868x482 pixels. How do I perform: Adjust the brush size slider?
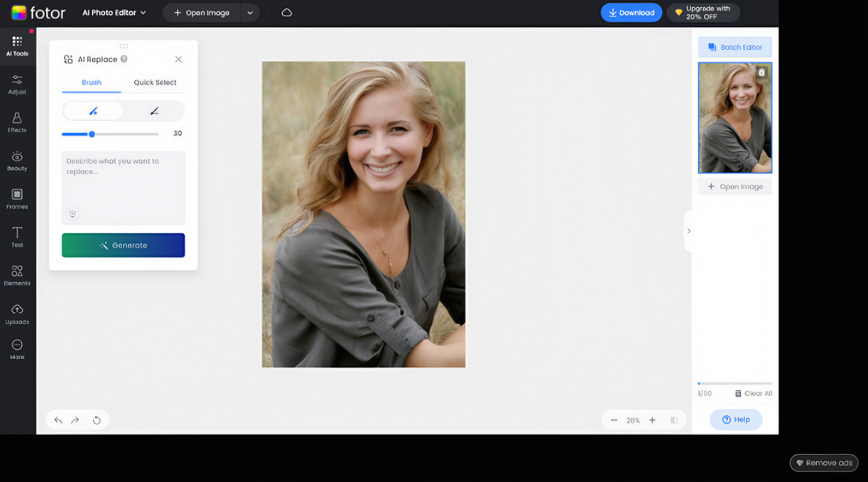92,133
